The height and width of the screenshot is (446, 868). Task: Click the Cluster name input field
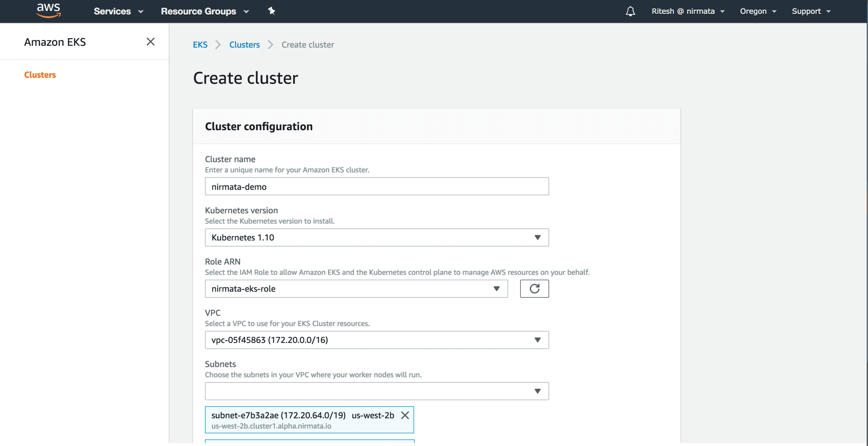pyautogui.click(x=377, y=186)
